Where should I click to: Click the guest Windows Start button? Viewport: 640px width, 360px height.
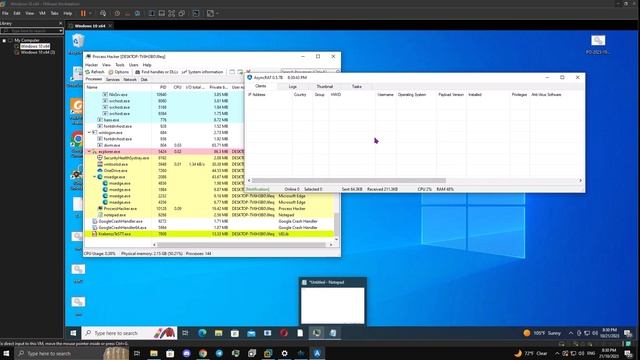click(x=73, y=333)
